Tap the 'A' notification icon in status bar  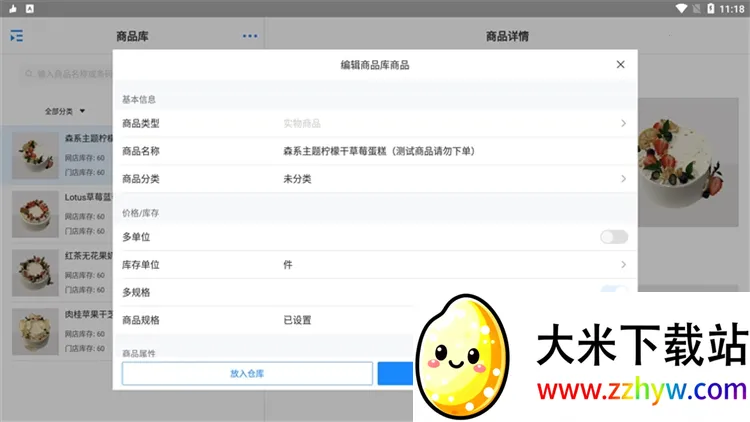pyautogui.click(x=29, y=8)
